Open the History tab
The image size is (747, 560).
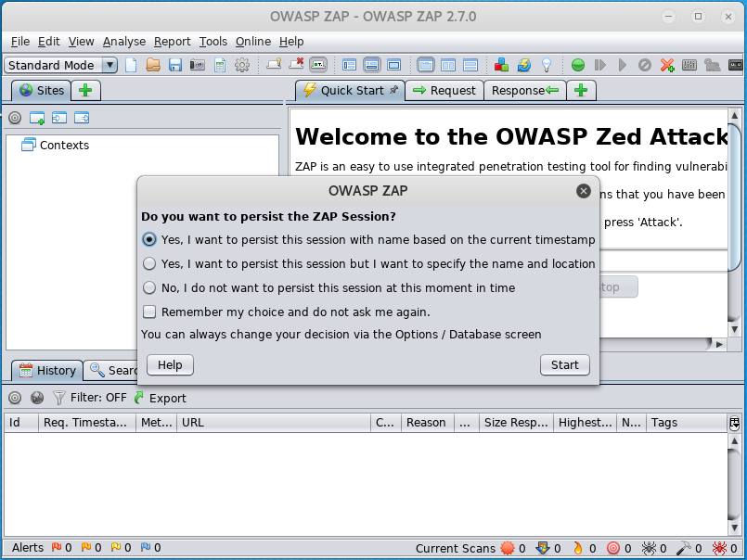point(47,371)
